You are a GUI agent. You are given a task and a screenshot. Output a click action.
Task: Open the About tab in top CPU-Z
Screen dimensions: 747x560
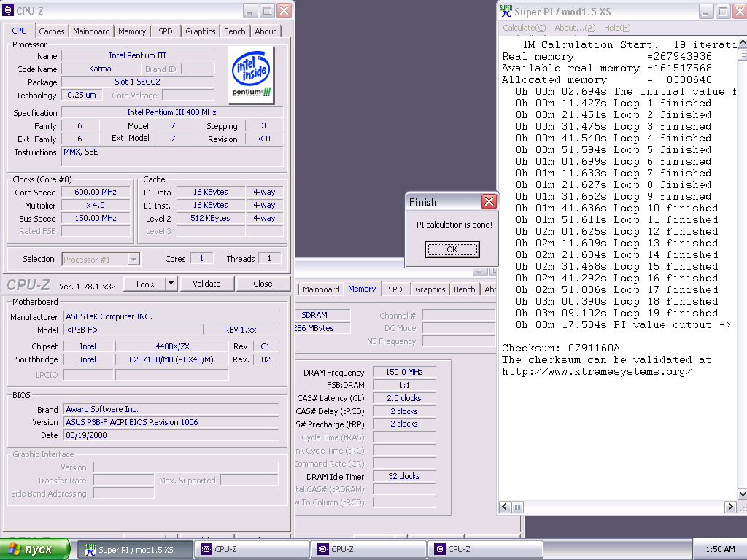[x=266, y=31]
